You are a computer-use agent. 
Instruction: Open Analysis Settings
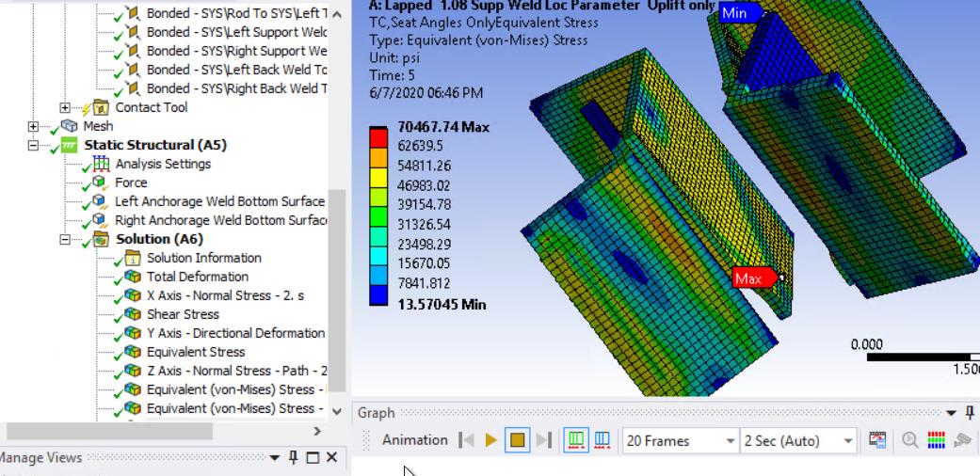click(x=163, y=164)
